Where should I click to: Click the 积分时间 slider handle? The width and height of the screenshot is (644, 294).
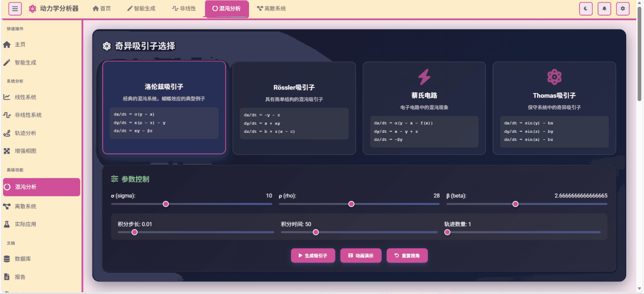click(x=316, y=232)
